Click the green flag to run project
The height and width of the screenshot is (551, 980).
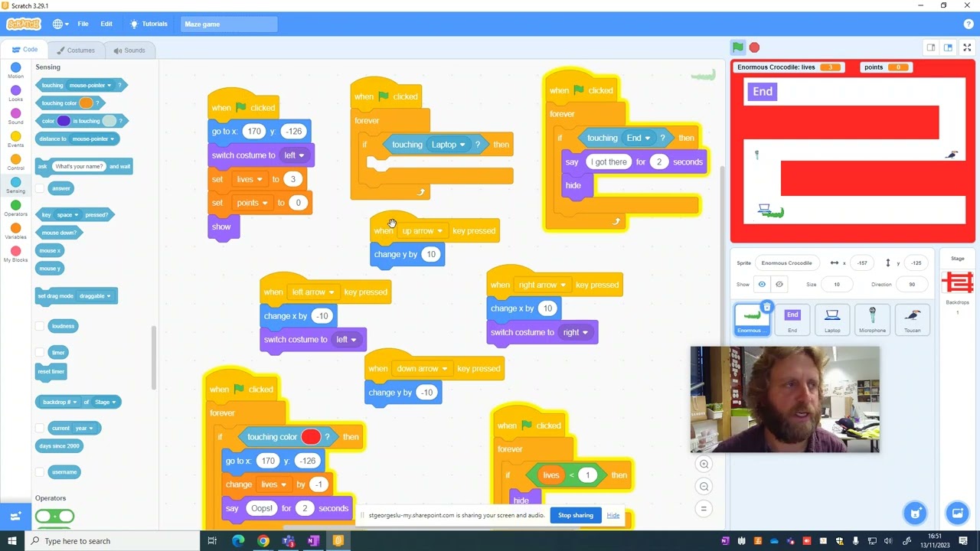point(737,47)
